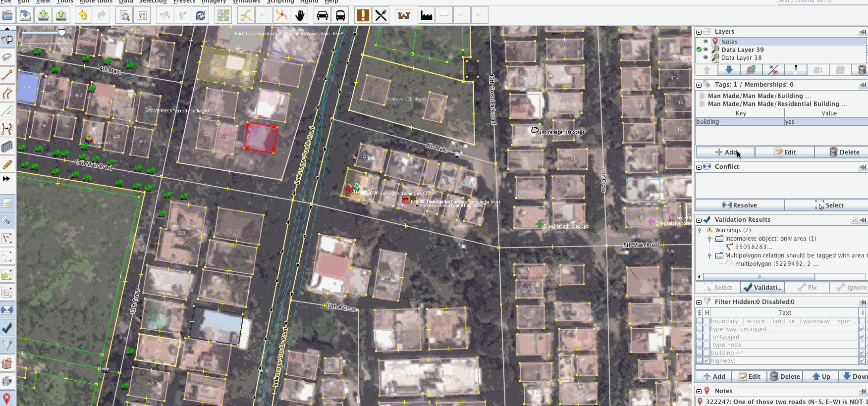Image resolution: width=868 pixels, height=406 pixels.
Task: Click the move layer down arrow
Action: point(729,70)
